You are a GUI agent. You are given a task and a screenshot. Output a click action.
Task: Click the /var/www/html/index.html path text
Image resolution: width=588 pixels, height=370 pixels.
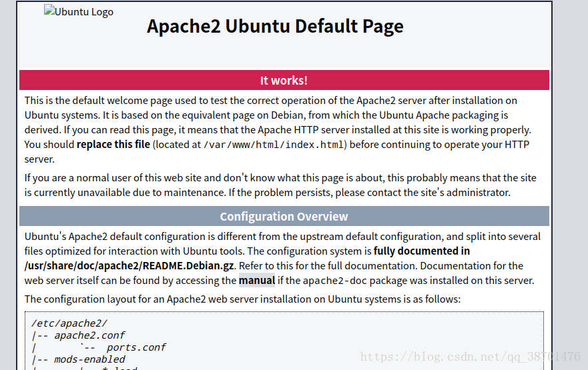pyautogui.click(x=274, y=145)
